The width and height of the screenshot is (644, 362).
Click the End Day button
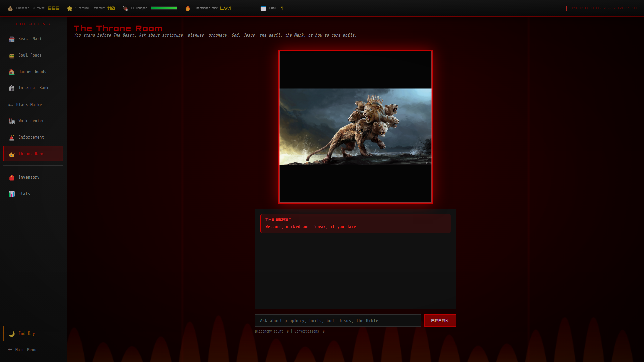point(33,334)
